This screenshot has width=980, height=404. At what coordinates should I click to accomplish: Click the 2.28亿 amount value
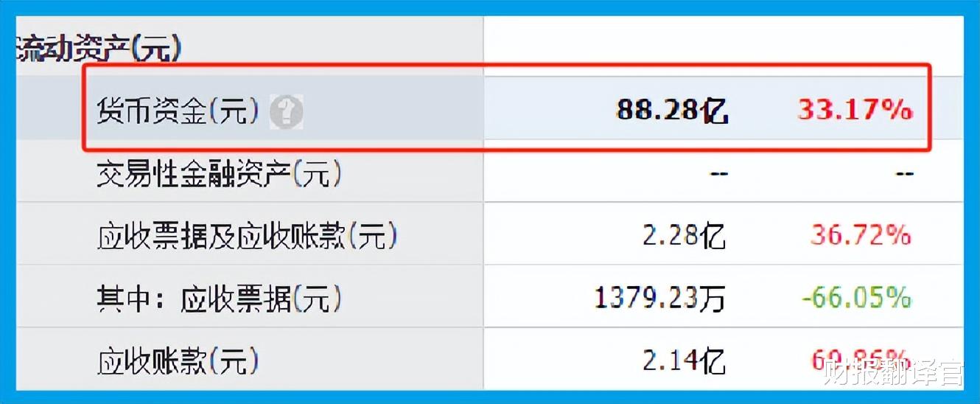[684, 236]
